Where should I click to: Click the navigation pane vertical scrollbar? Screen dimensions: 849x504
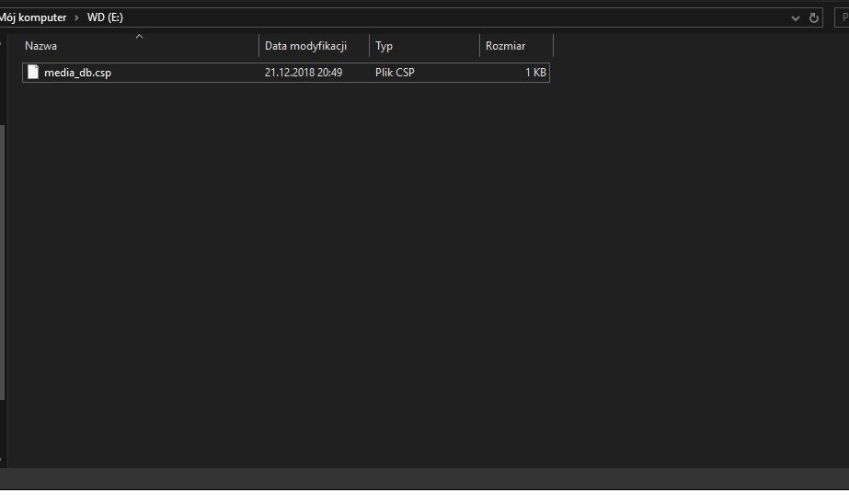2,262
